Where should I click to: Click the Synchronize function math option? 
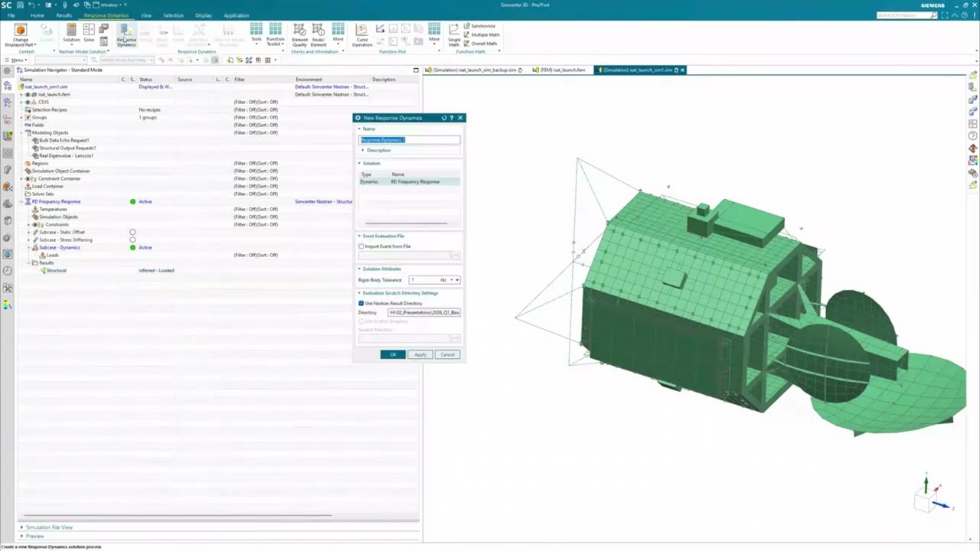tap(479, 26)
